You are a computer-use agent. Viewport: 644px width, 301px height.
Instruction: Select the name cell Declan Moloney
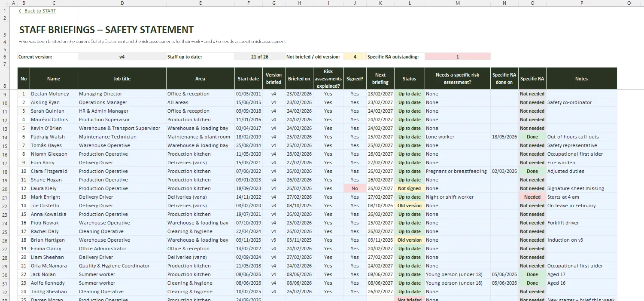tap(54, 94)
